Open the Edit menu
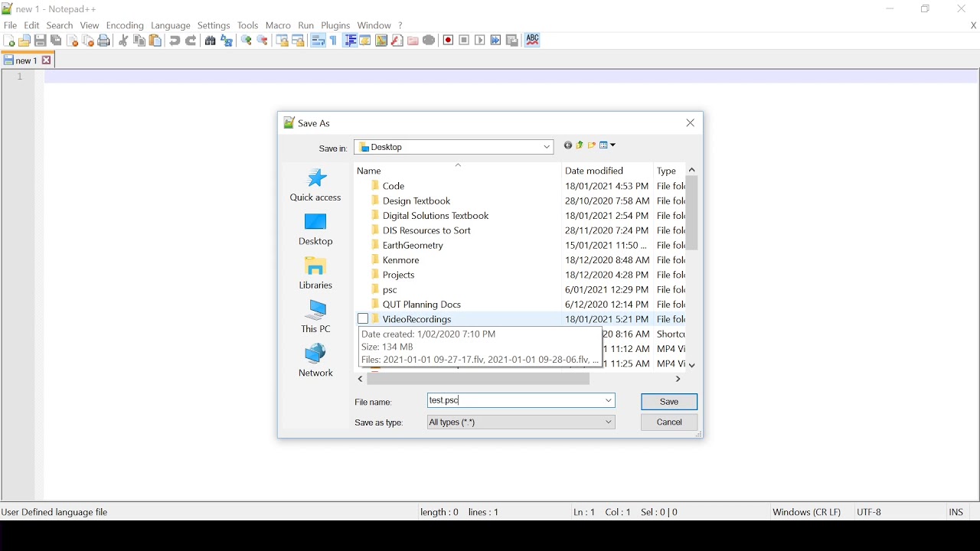 32,25
